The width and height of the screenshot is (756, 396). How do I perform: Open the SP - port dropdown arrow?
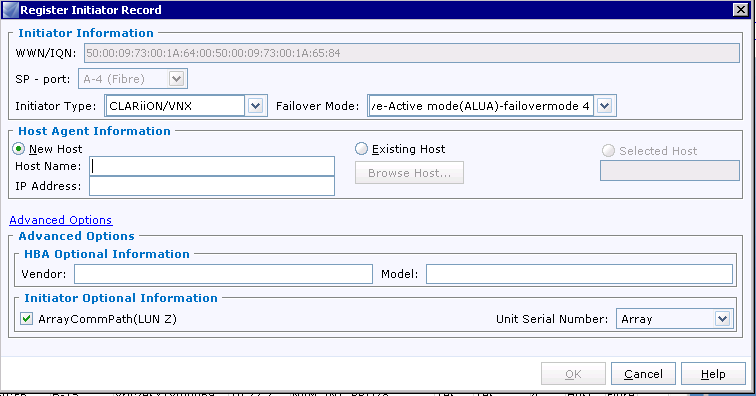pos(176,79)
